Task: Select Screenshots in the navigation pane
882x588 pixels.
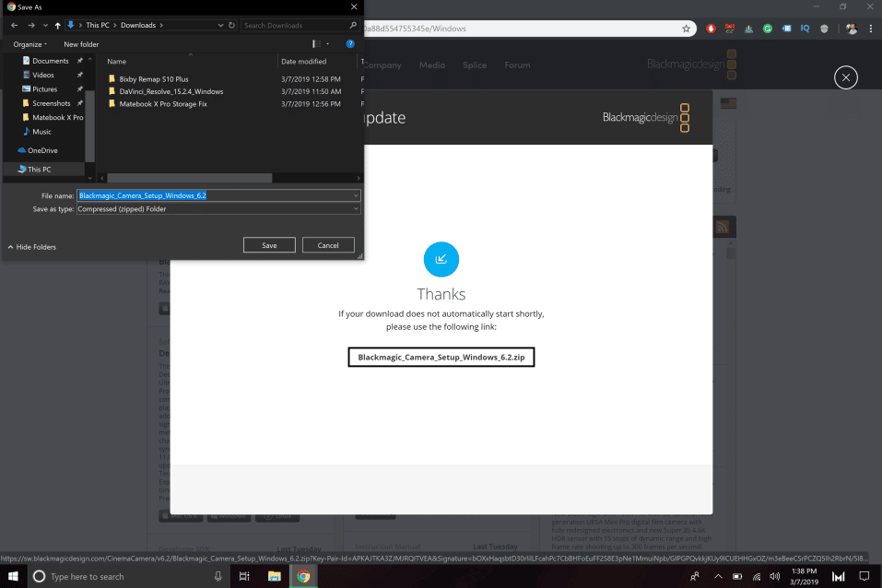Action: click(52, 103)
